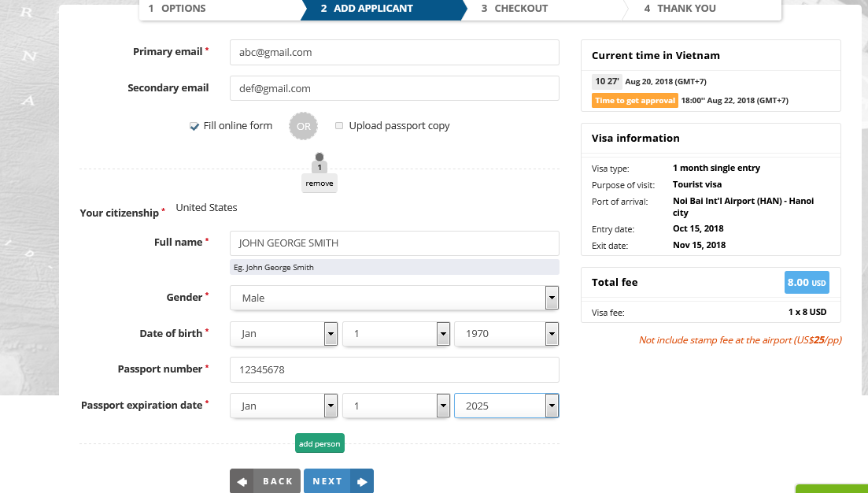Select the birth year dropdown showing 1970
868x493 pixels.
point(507,334)
